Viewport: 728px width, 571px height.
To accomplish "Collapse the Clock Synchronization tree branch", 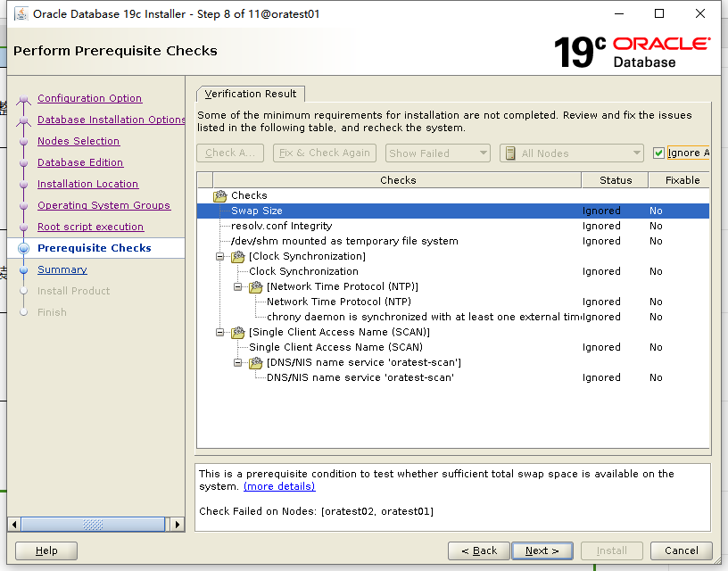I will coord(219,256).
